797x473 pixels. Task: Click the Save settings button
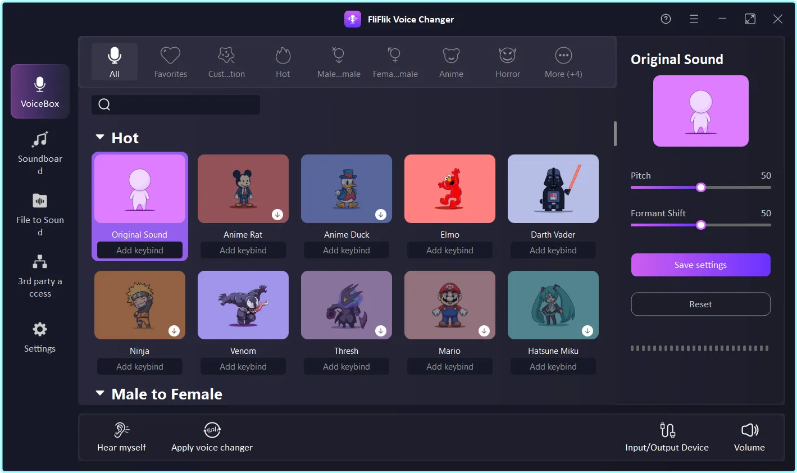point(700,265)
